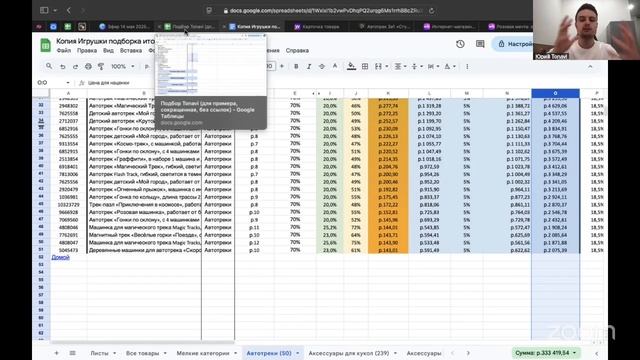Undo the last action
640x360 pixels.
(62, 67)
